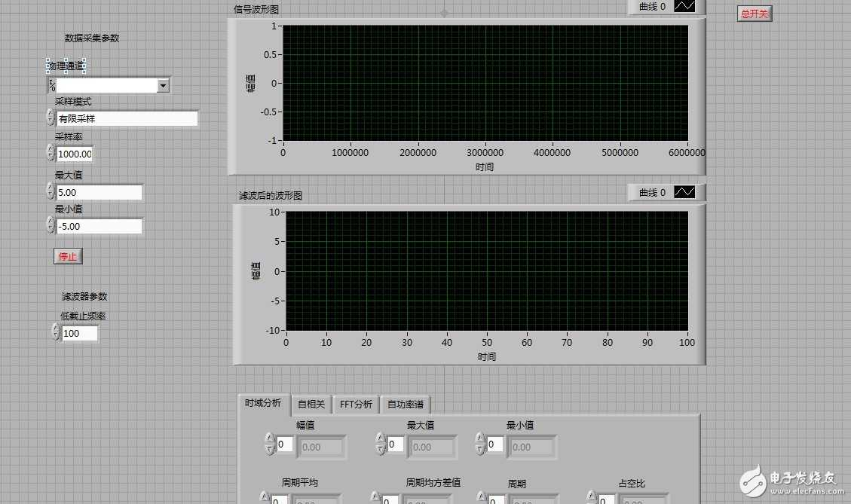Click the 最大值 stepper arrows beside 5.00
Image resolution: width=851 pixels, height=504 pixels.
pyautogui.click(x=51, y=191)
